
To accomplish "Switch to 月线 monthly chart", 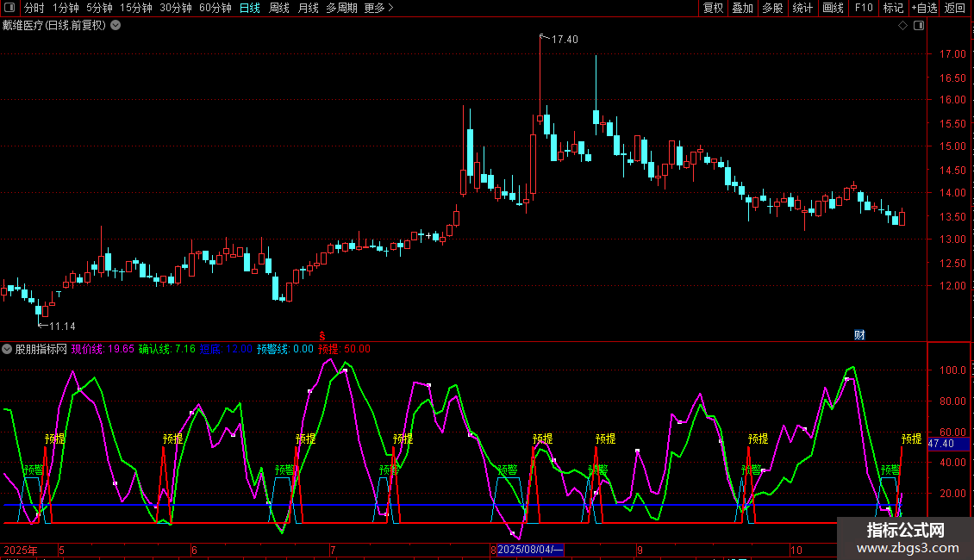I will [x=308, y=8].
